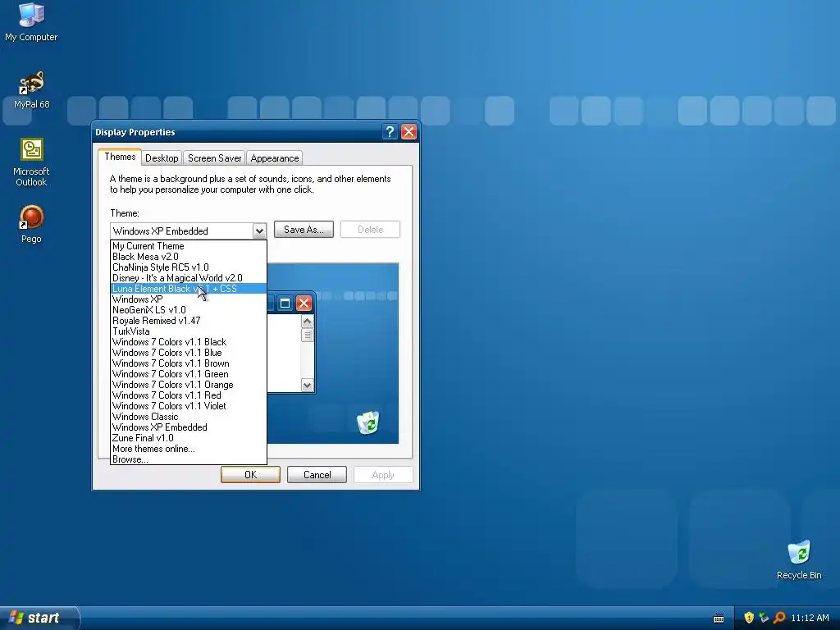Screen dimensions: 840x630
Task: Choose Royale Remixed v1.47 theme
Action: coord(189,321)
